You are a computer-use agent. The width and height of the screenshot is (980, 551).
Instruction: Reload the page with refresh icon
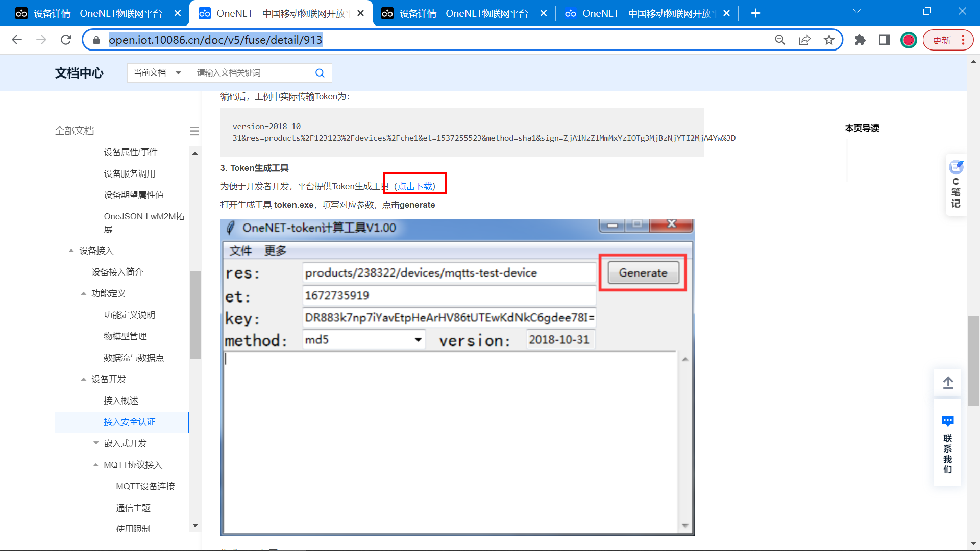(66, 40)
